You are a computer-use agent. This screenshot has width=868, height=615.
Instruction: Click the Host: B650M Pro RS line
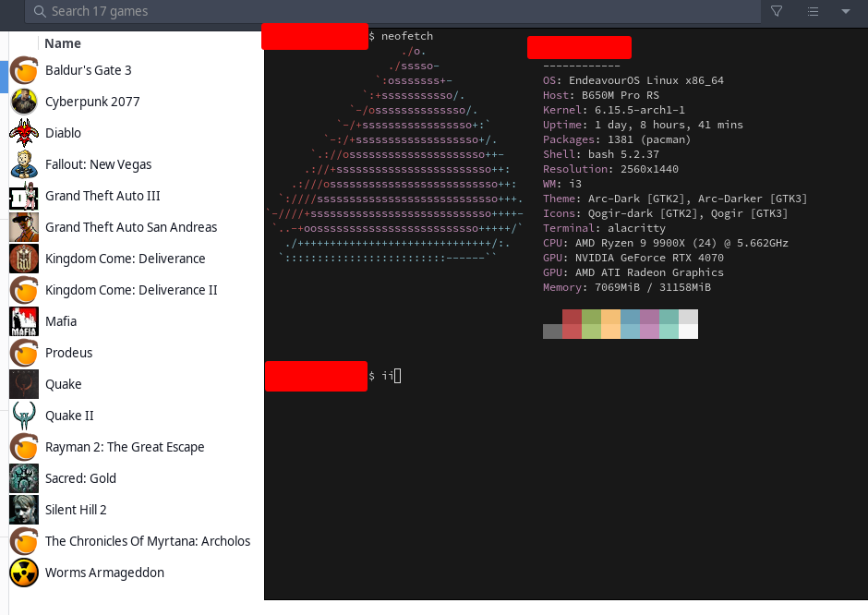click(x=600, y=95)
